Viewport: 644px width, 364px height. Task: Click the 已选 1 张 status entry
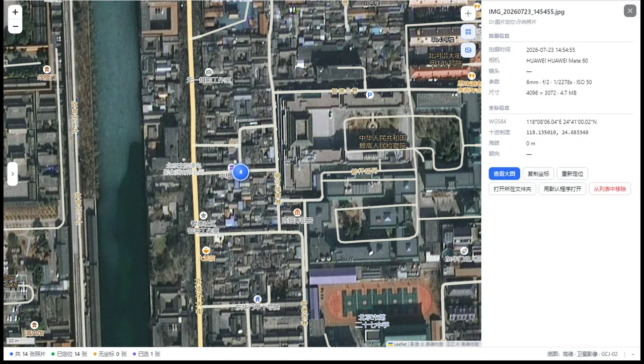[x=146, y=354]
